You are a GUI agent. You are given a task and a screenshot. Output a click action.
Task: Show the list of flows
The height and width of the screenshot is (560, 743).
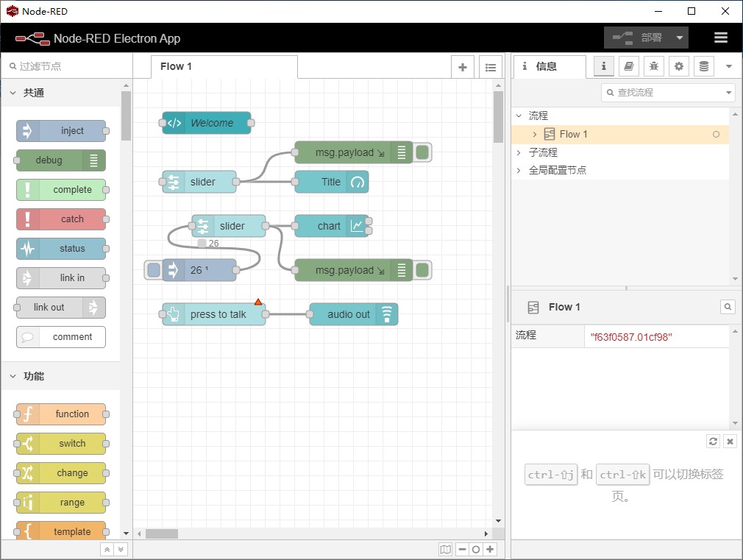[x=491, y=67]
